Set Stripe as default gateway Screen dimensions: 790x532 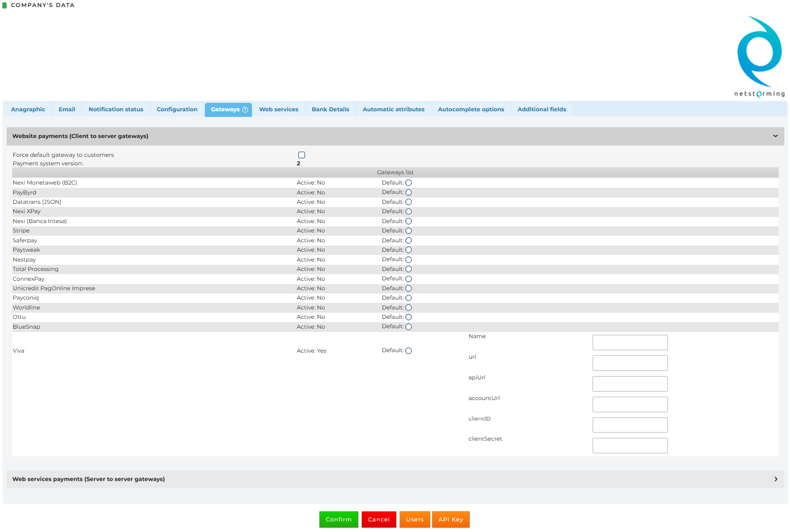[408, 231]
